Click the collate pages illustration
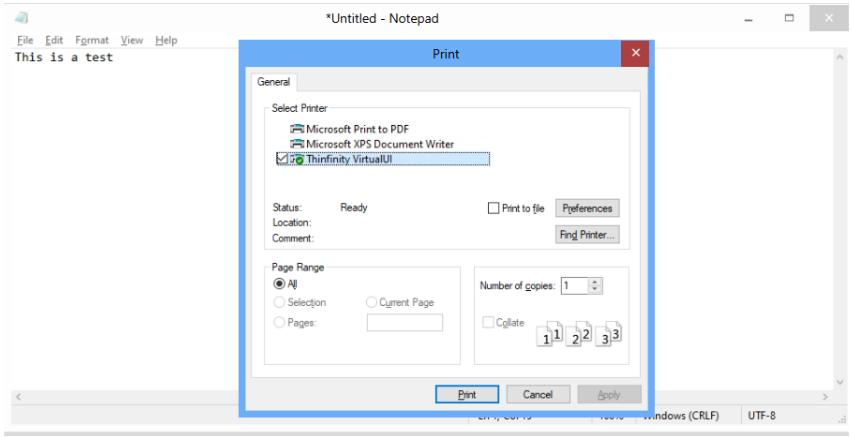851x437 pixels. click(579, 334)
